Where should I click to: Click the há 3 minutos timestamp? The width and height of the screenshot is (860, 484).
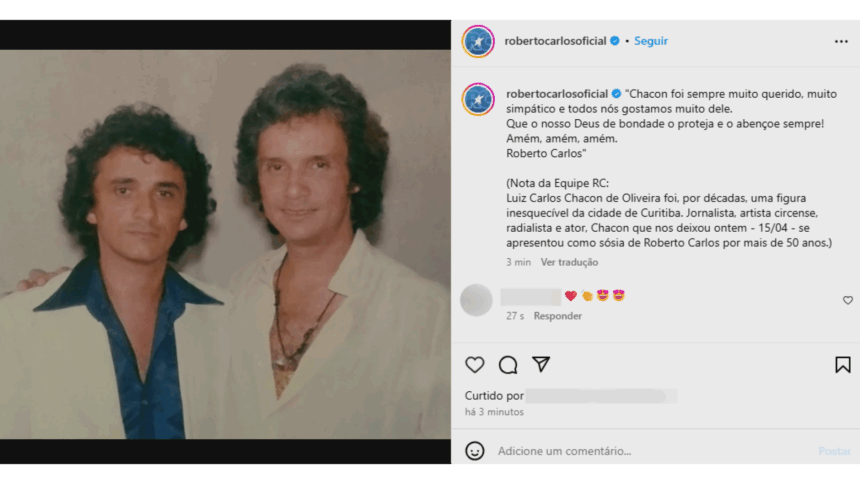tap(494, 412)
